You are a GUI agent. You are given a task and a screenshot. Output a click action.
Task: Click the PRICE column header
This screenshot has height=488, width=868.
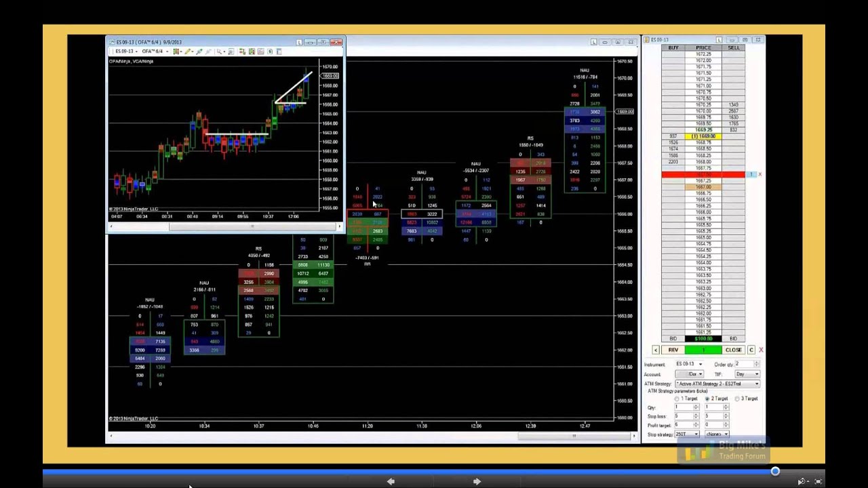(703, 47)
